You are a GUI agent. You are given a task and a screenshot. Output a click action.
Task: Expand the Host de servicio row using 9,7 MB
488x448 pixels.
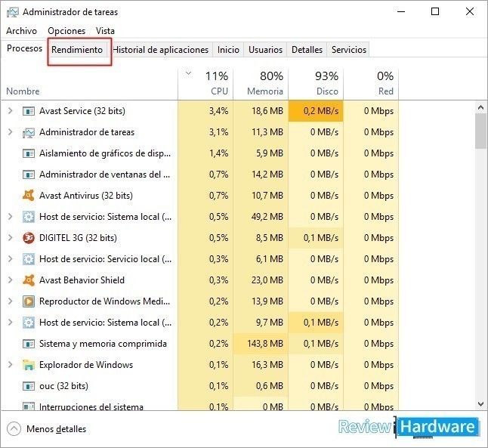[11, 323]
